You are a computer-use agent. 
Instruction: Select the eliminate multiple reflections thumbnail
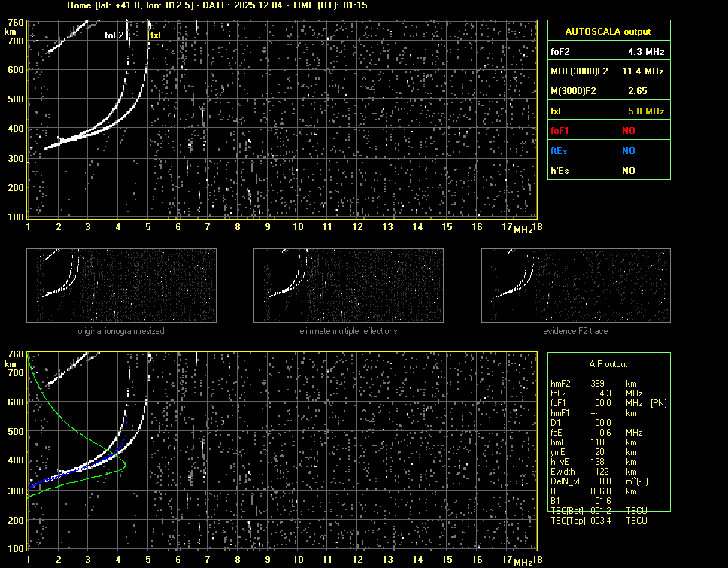pyautogui.click(x=348, y=285)
